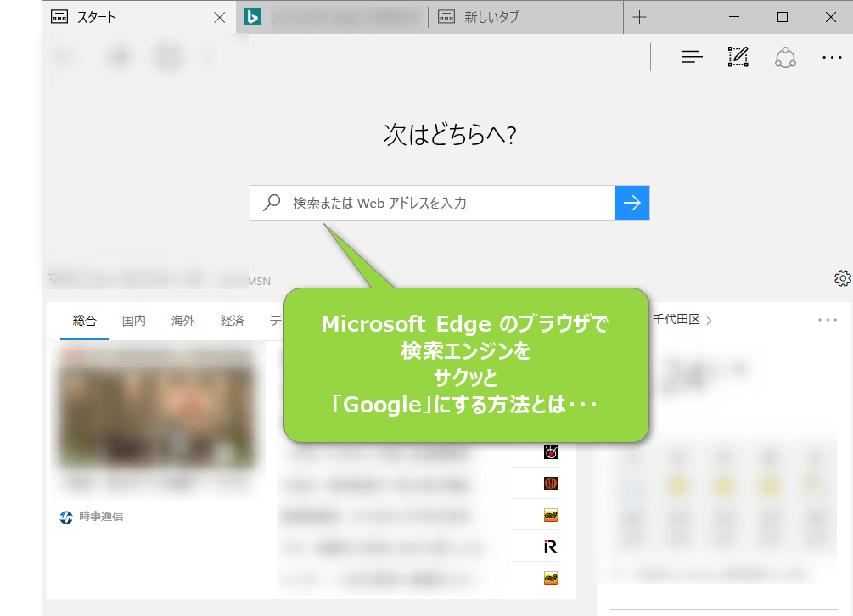853x616 pixels.
Task: Add a new tab with plus button
Action: point(640,17)
